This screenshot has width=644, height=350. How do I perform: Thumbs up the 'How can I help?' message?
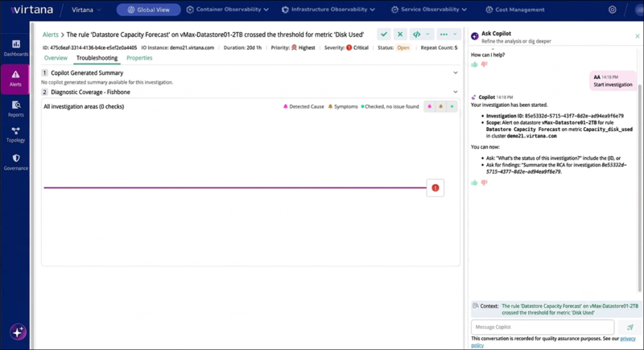click(474, 64)
